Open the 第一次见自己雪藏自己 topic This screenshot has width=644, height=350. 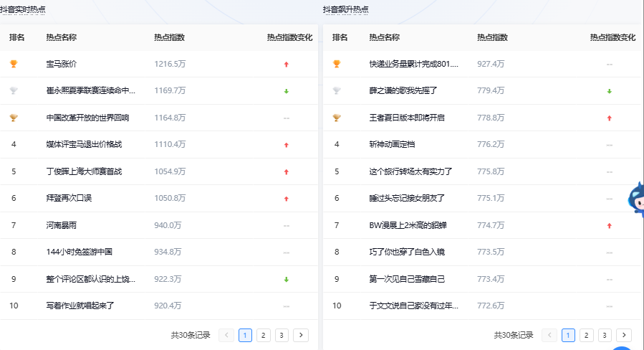click(x=407, y=279)
